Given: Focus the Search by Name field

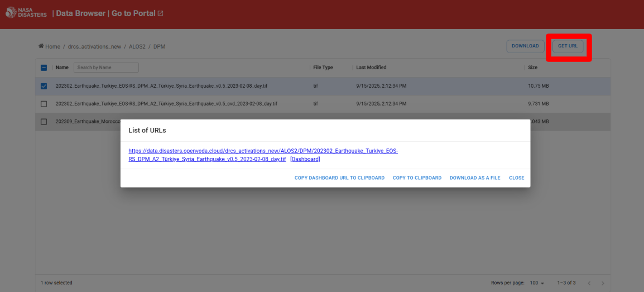Looking at the screenshot, I should (106, 68).
